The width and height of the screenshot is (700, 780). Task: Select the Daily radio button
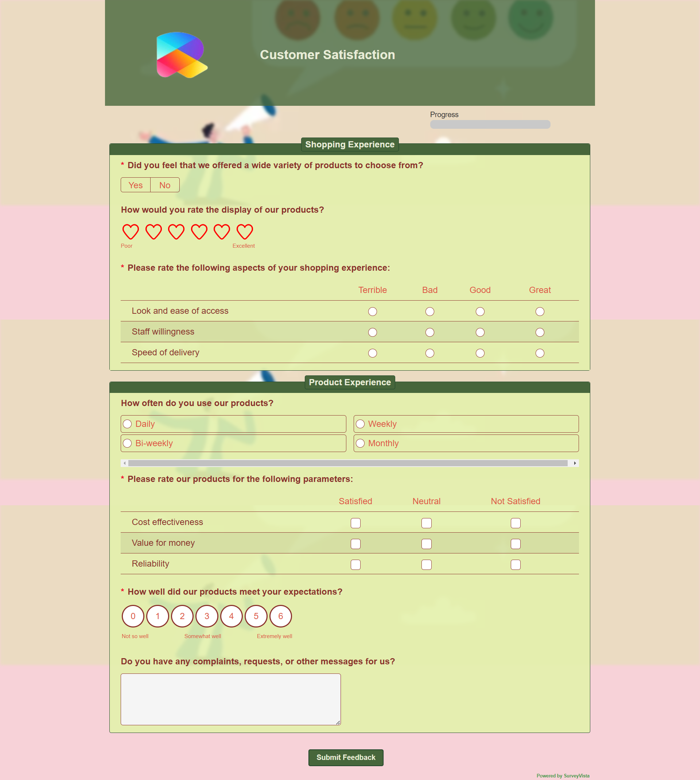128,424
